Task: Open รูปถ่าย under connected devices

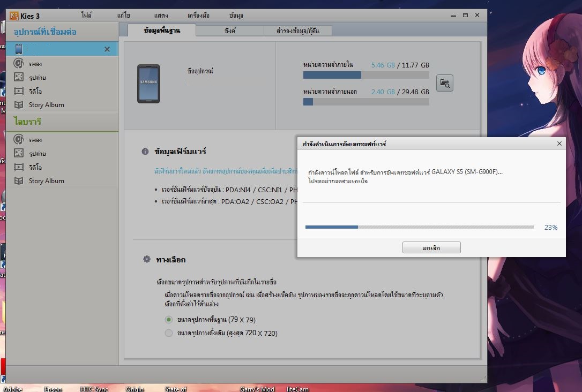Action: pyautogui.click(x=37, y=78)
